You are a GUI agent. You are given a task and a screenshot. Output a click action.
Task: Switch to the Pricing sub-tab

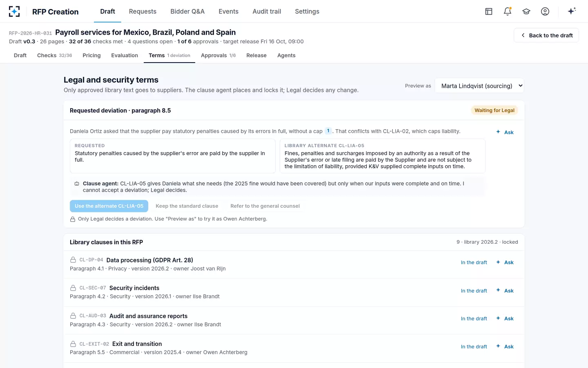coord(91,55)
